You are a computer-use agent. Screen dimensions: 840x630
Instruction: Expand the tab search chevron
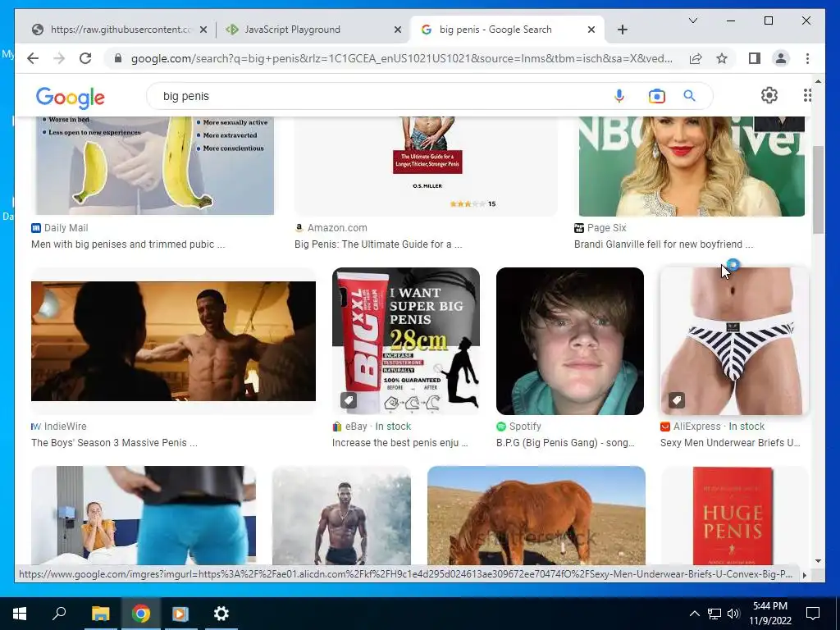click(x=692, y=21)
